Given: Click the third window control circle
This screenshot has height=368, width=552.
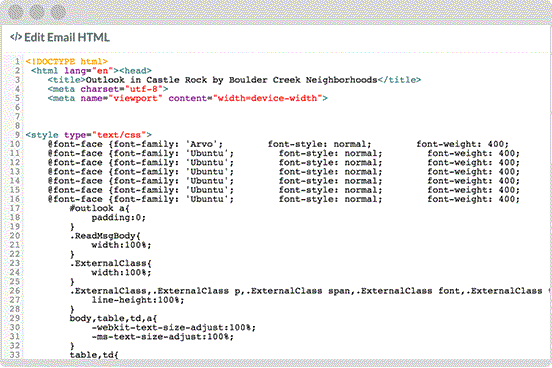Looking at the screenshot, I should [58, 12].
